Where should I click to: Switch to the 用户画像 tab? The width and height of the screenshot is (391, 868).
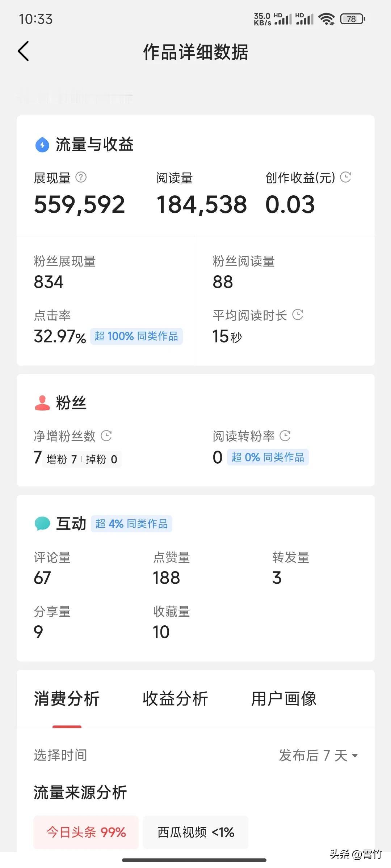pyautogui.click(x=284, y=698)
